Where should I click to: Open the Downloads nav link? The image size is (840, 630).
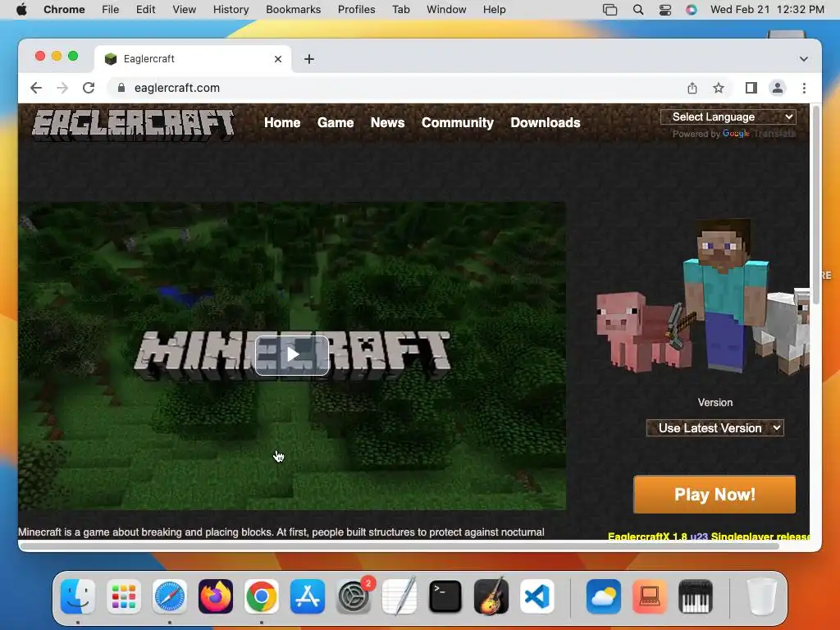[546, 123]
